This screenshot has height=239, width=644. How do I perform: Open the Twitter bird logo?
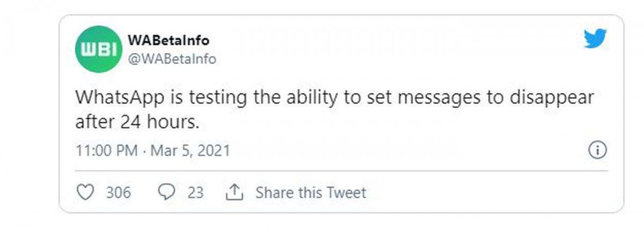(x=595, y=39)
